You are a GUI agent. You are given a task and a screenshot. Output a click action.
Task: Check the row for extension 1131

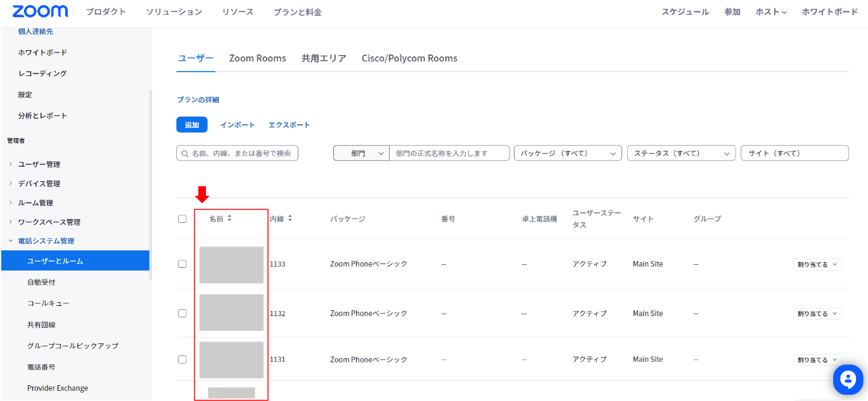(x=182, y=359)
